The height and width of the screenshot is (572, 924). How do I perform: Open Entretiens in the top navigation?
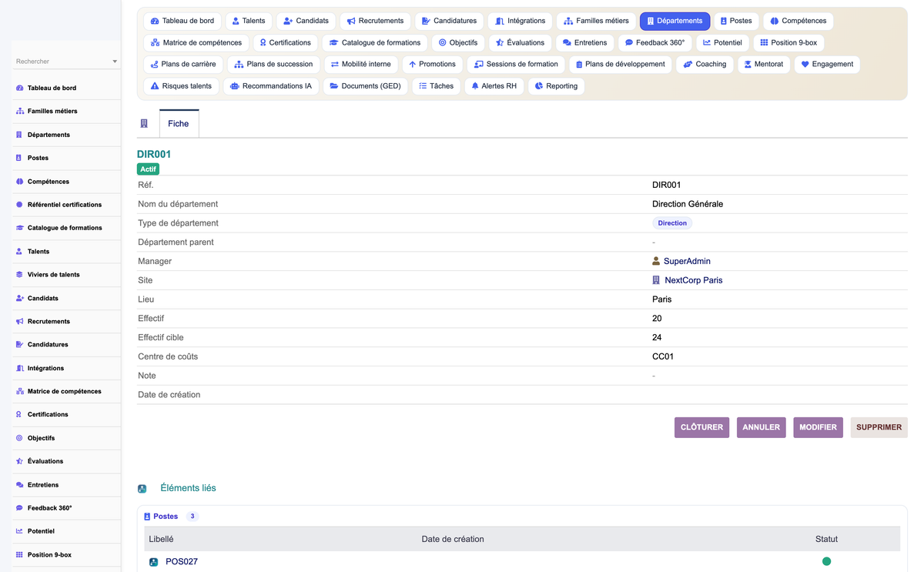coord(585,42)
